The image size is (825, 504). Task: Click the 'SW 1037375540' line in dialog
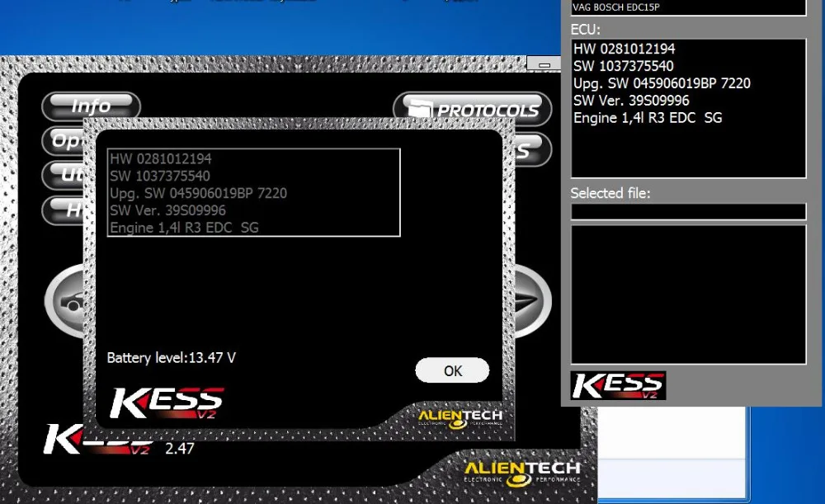pyautogui.click(x=160, y=176)
